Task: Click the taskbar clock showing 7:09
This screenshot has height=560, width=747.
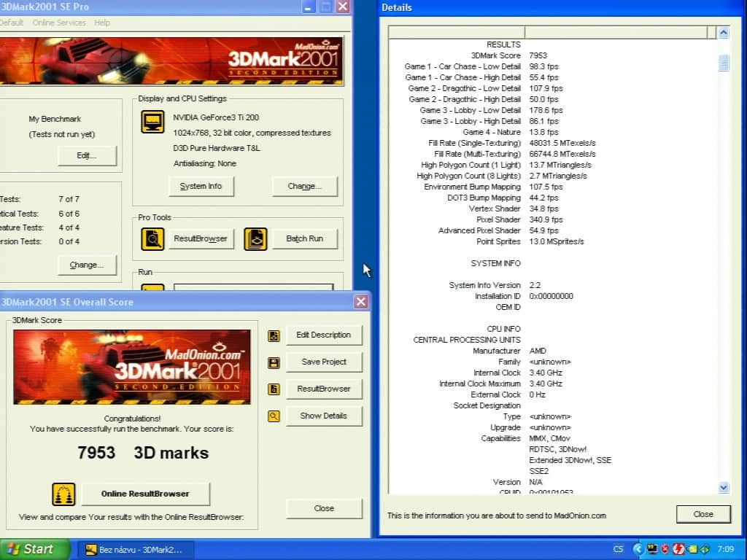Action: [x=726, y=549]
